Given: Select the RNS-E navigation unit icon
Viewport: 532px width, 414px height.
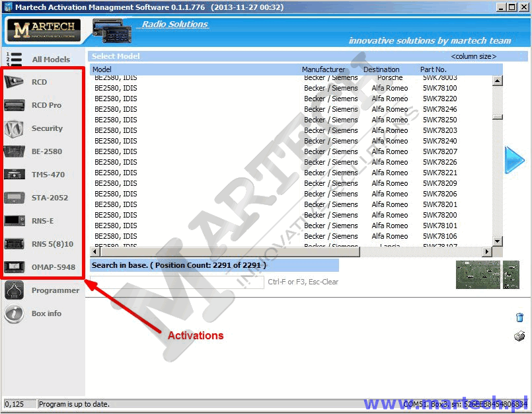Looking at the screenshot, I should click(15, 221).
